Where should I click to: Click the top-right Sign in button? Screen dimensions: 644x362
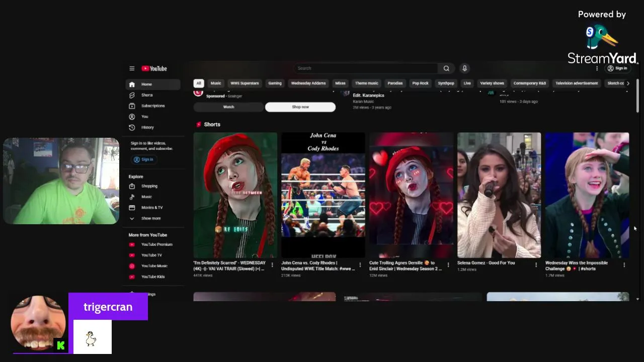(x=617, y=68)
